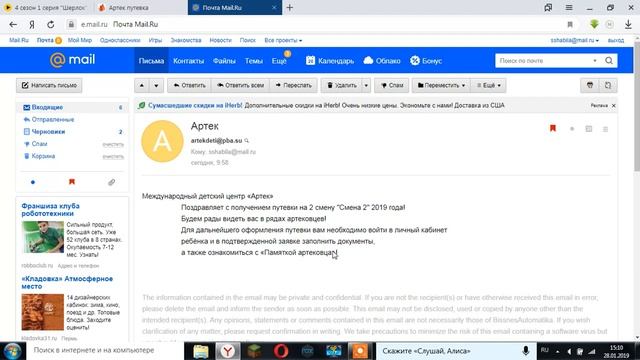Switch to Шерлок browser tab

click(x=47, y=7)
